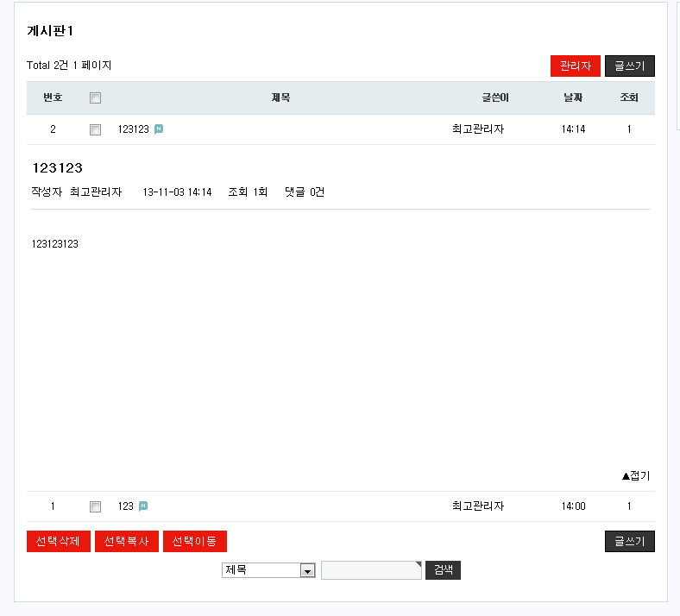680x616 pixels.
Task: Click author 최고관리자 in row number 2
Action: 477,129
